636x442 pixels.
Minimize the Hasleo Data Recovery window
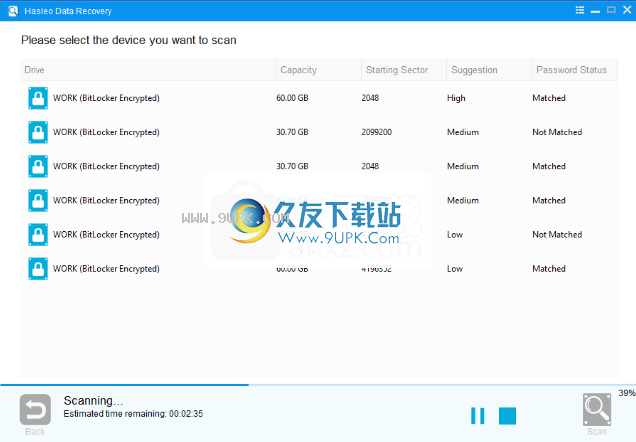tap(595, 11)
